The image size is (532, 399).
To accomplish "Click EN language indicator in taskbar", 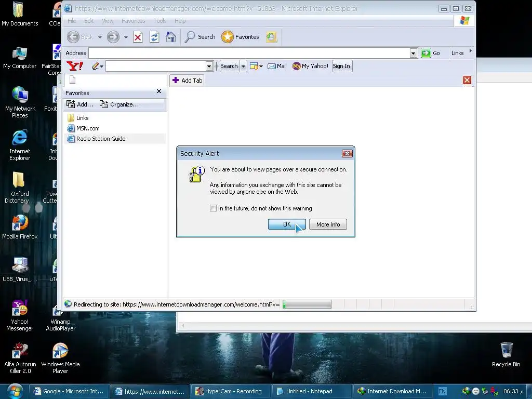I will pyautogui.click(x=442, y=391).
